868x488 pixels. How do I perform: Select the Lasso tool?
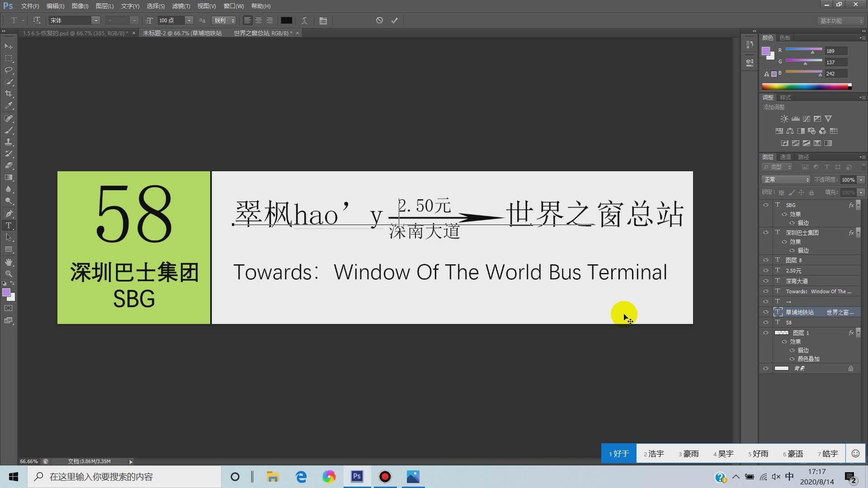(9, 70)
